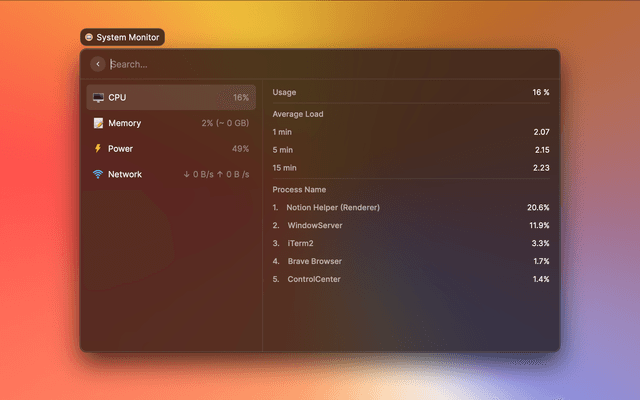The height and width of the screenshot is (400, 640).
Task: Click the 1 min load label
Action: 282,132
